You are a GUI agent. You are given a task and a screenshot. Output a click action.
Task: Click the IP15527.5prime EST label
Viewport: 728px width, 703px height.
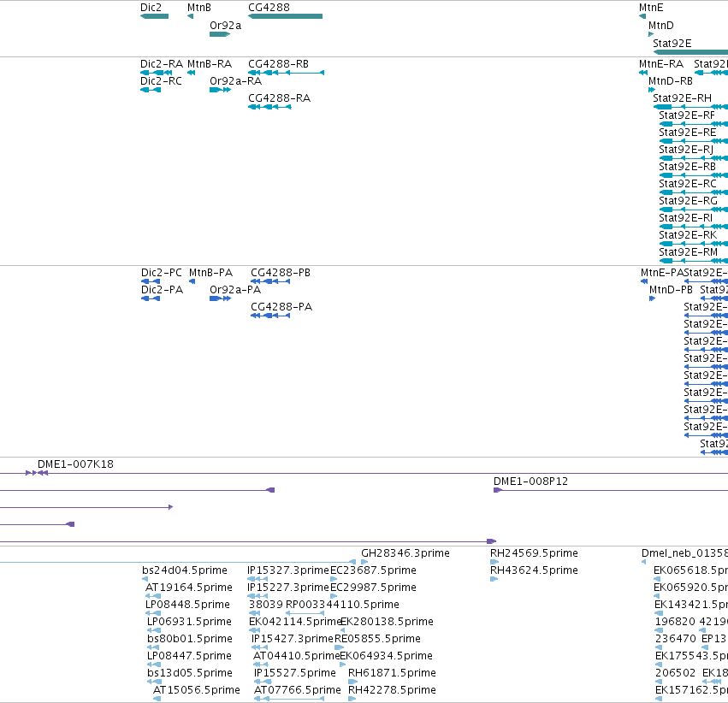(x=295, y=673)
